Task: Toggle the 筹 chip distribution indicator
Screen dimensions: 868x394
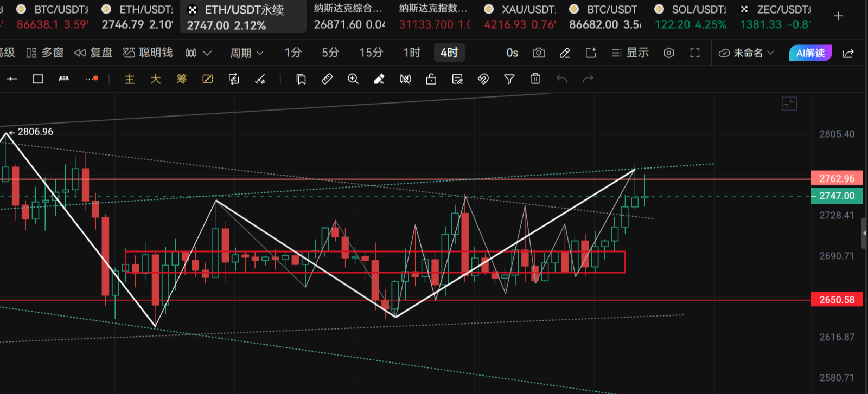Action: 182,79
